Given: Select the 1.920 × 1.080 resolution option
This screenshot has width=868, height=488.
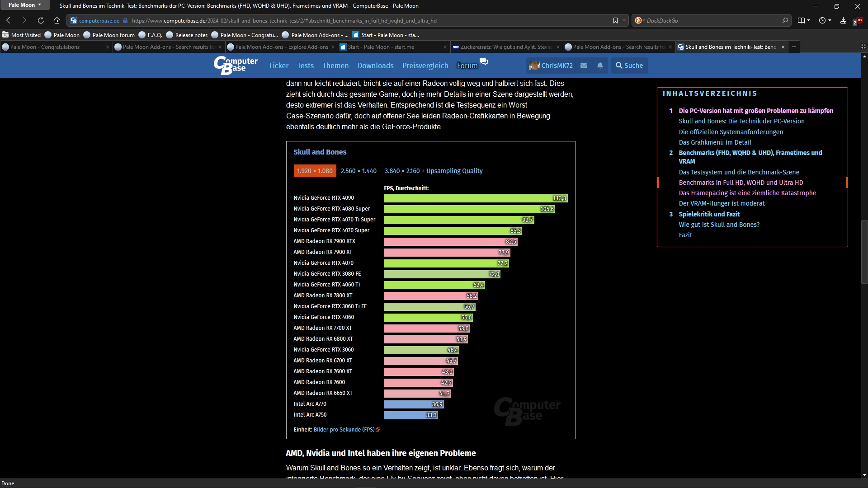Looking at the screenshot, I should click(x=315, y=171).
